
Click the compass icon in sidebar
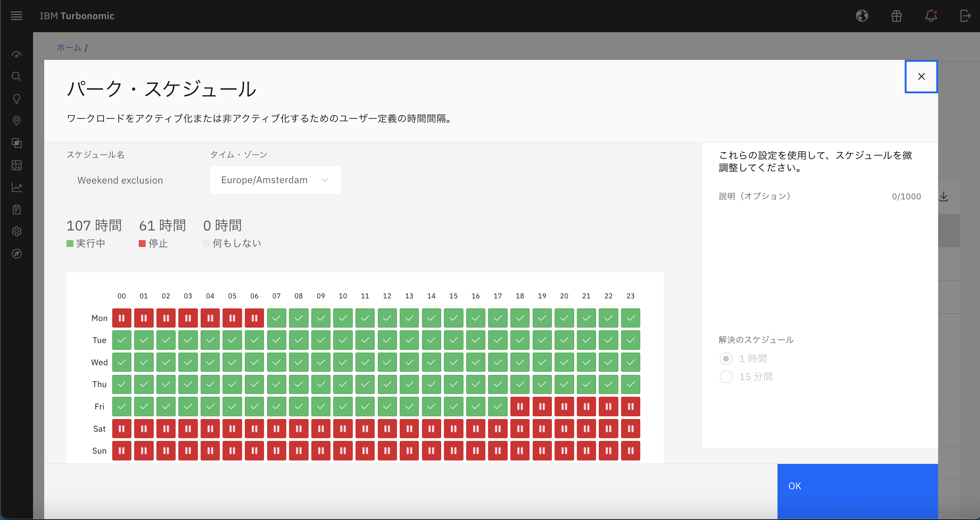coord(16,253)
